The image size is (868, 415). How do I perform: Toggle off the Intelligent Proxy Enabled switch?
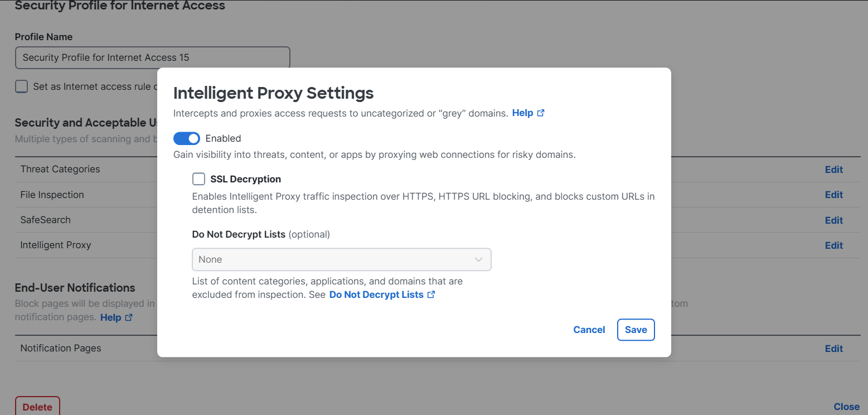click(x=187, y=138)
